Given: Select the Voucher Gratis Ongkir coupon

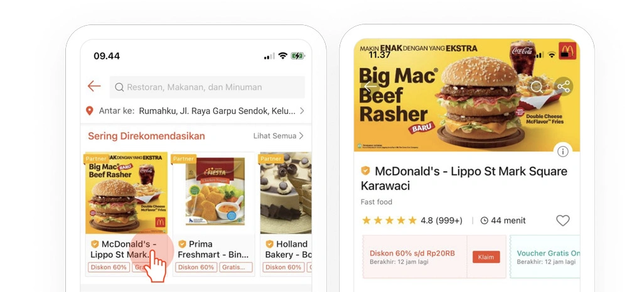Looking at the screenshot, I should [545, 257].
